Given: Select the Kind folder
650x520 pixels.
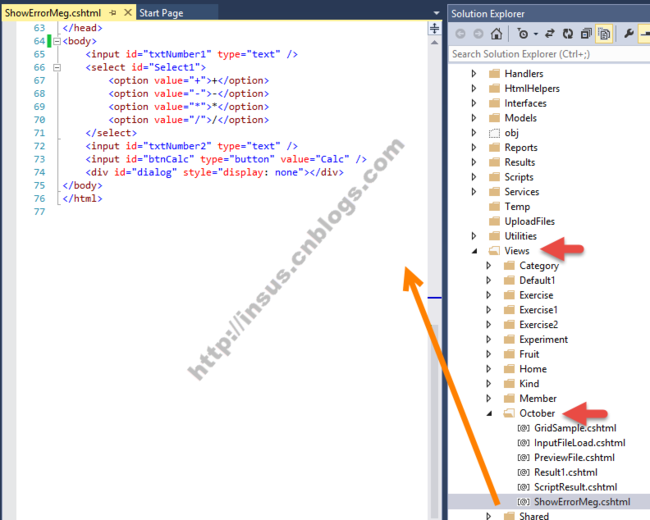Looking at the screenshot, I should pos(529,384).
